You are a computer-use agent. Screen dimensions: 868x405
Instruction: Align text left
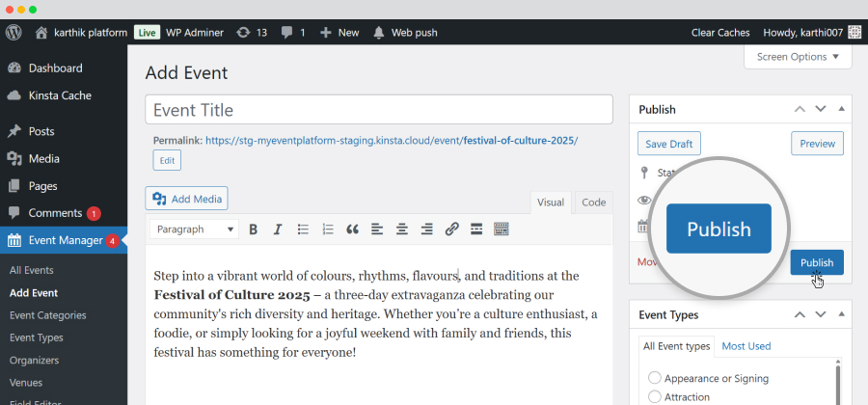point(377,229)
